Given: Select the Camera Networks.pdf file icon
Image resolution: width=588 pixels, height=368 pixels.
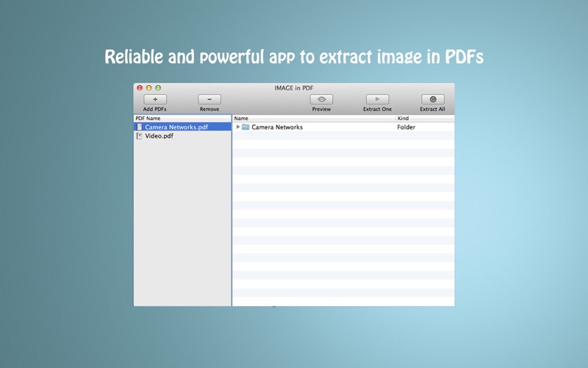Looking at the screenshot, I should coord(140,127).
